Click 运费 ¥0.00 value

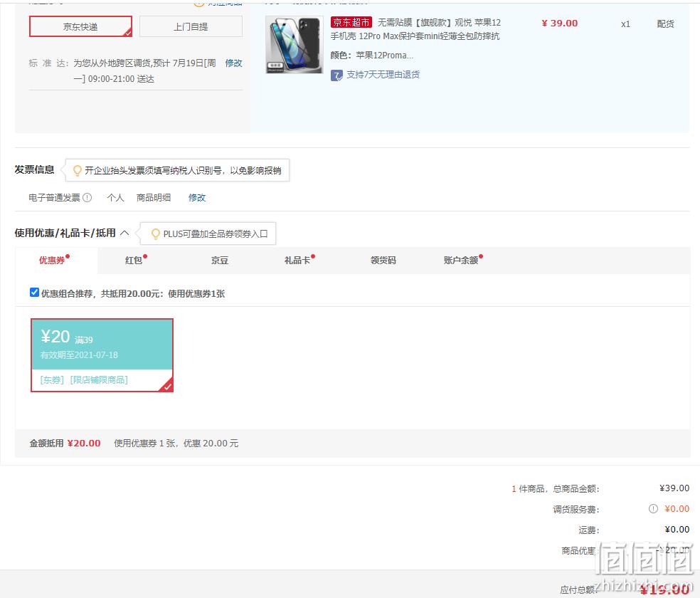point(677,529)
